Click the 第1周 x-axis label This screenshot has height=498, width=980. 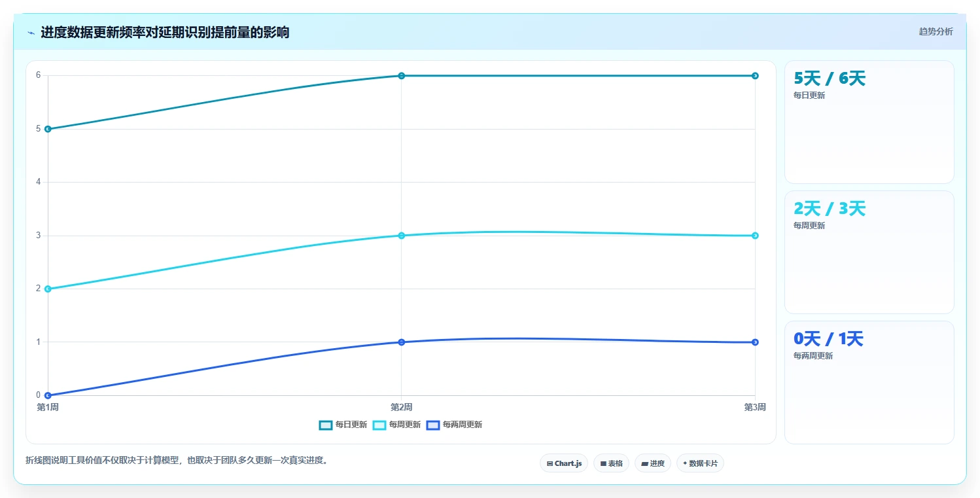tap(48, 407)
